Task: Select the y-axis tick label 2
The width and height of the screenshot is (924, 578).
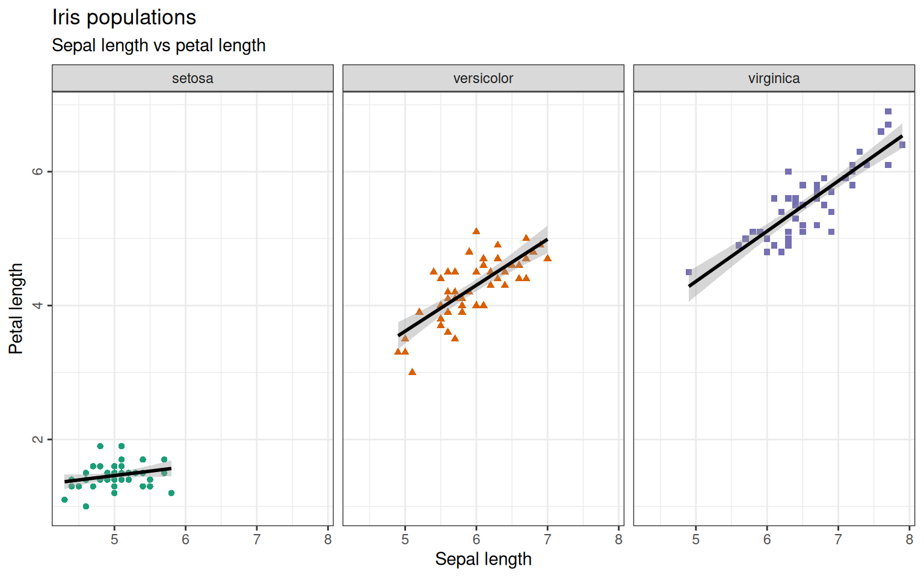Action: click(38, 440)
